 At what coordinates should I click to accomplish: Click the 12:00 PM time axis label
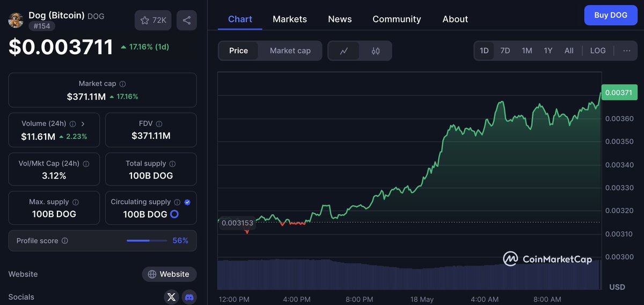coord(234,299)
